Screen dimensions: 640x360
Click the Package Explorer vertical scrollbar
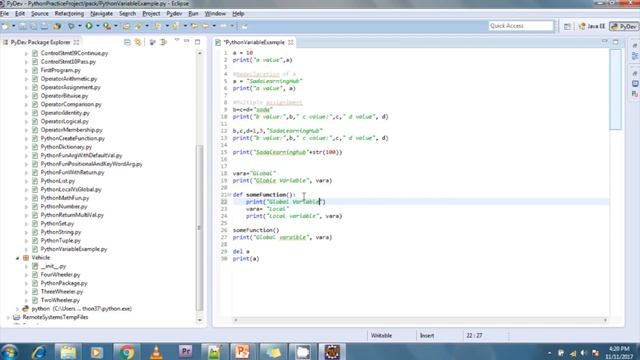click(x=200, y=228)
